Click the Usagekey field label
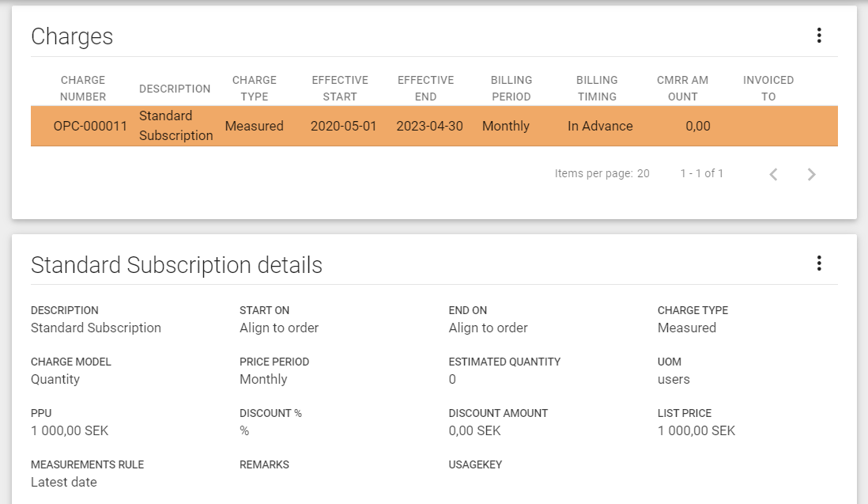868x504 pixels. 475,464
